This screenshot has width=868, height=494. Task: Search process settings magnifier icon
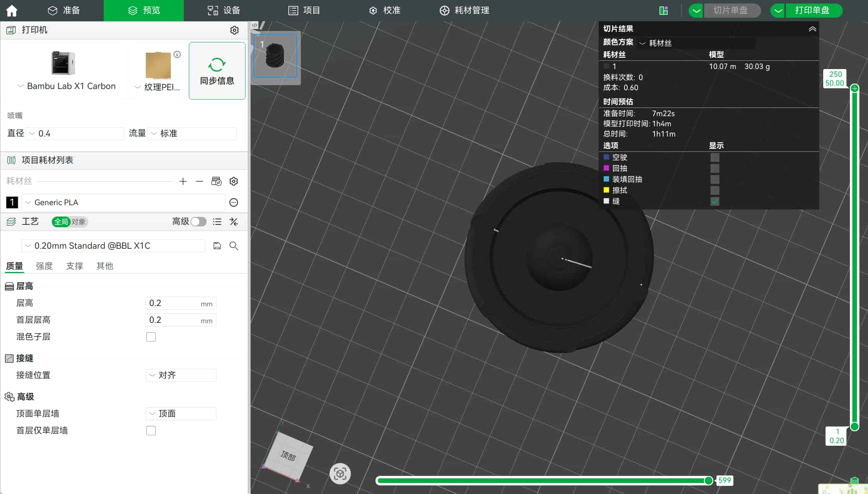234,246
